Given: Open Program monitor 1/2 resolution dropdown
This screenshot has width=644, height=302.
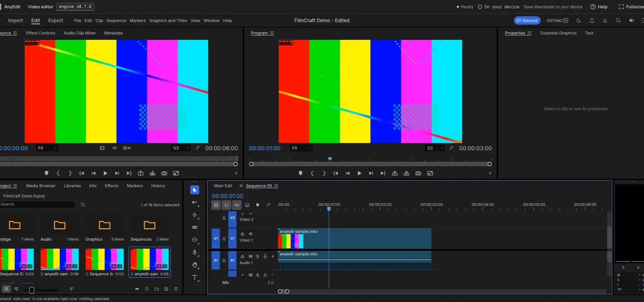Looking at the screenshot, I should click(x=435, y=148).
